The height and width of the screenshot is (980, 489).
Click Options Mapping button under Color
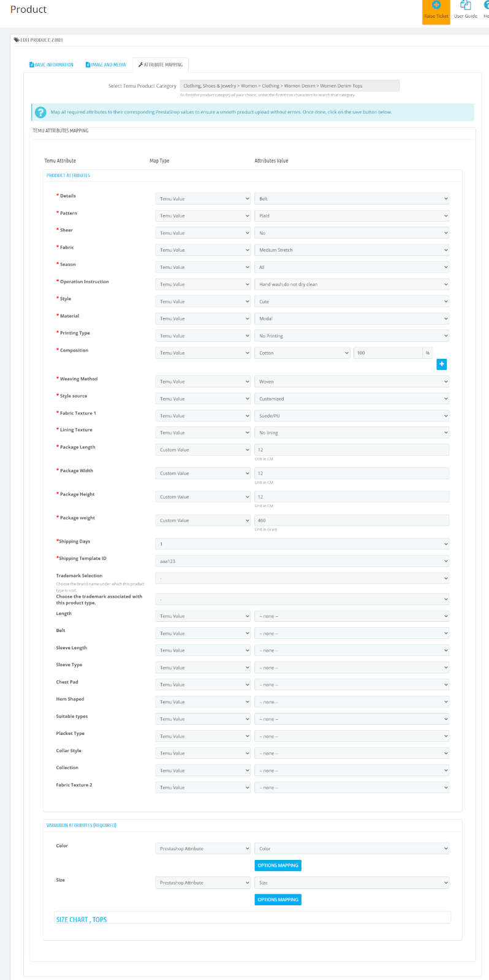coord(278,865)
